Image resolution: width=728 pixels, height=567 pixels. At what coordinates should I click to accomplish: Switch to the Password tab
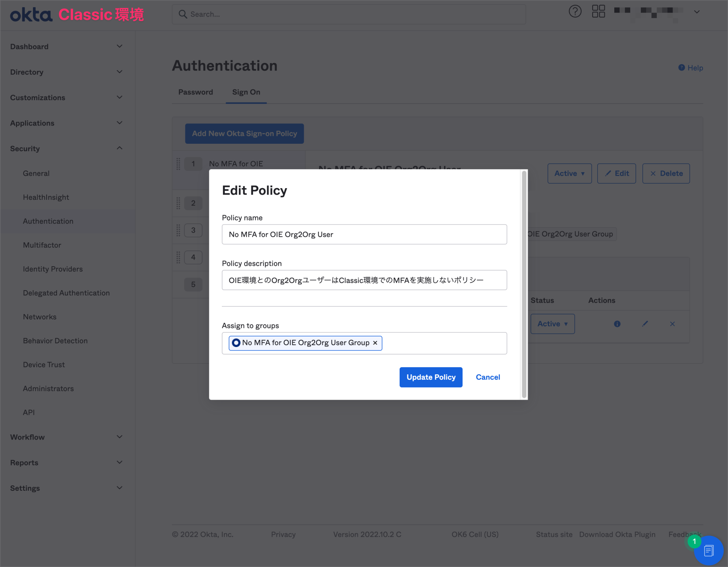[x=196, y=92]
